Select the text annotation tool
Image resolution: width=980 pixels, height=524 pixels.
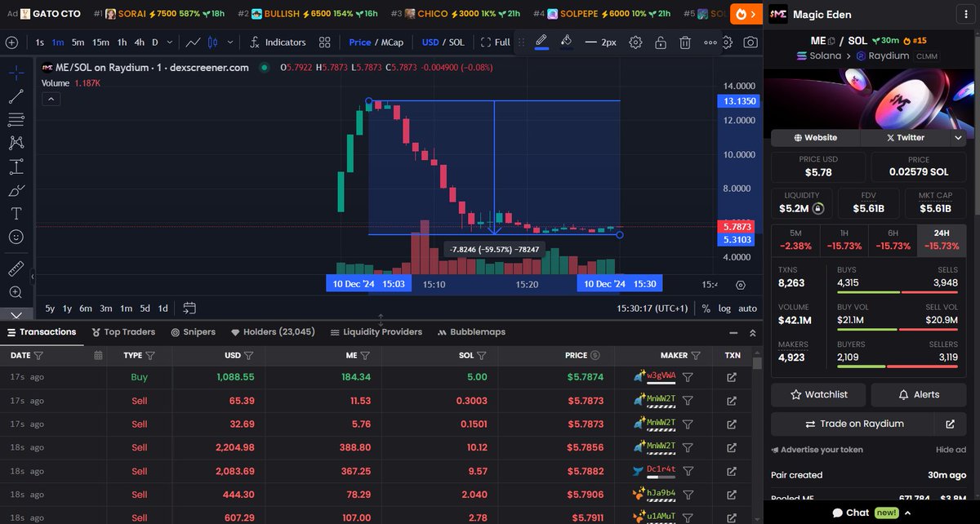coord(16,214)
